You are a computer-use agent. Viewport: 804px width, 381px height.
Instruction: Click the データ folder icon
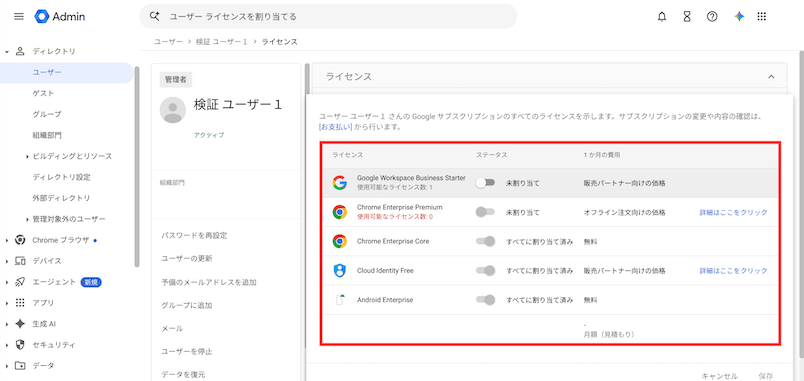coord(20,366)
